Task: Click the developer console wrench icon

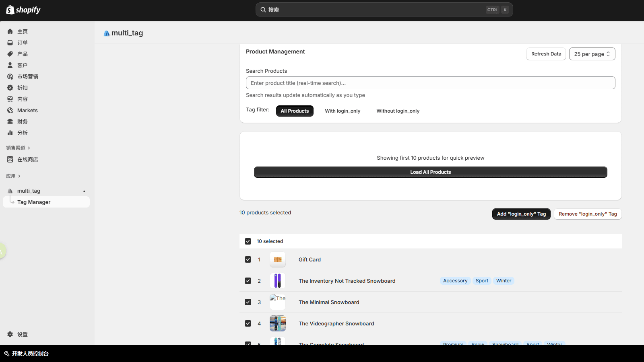Action: click(x=7, y=354)
